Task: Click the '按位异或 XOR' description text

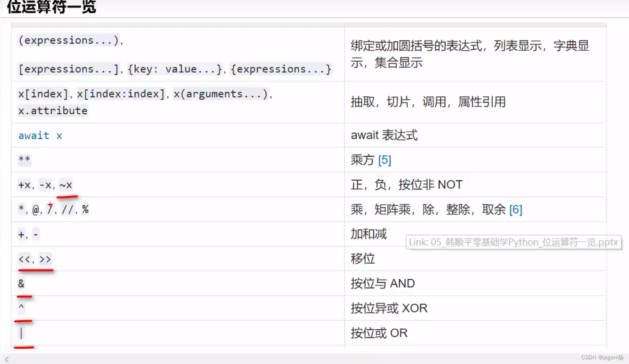Action: (x=389, y=309)
